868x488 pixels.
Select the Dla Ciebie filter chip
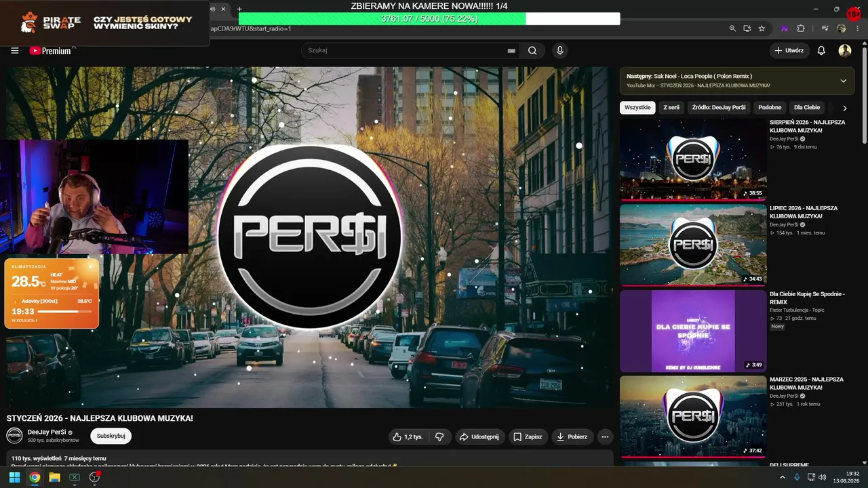click(x=807, y=107)
